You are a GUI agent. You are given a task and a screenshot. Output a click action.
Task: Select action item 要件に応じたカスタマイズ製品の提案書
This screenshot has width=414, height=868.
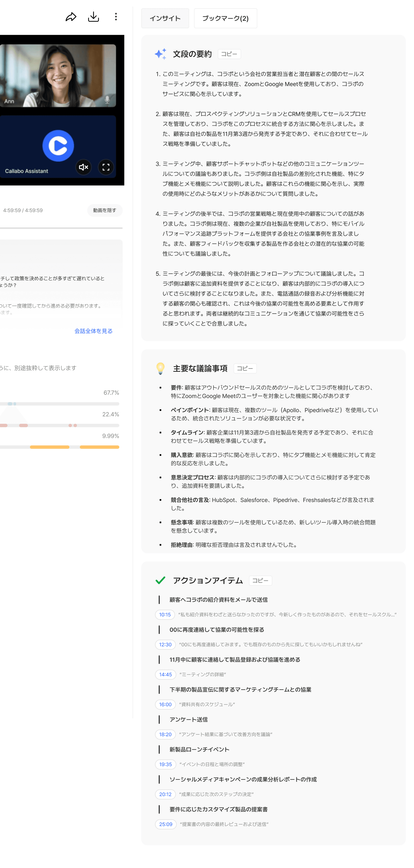click(219, 810)
